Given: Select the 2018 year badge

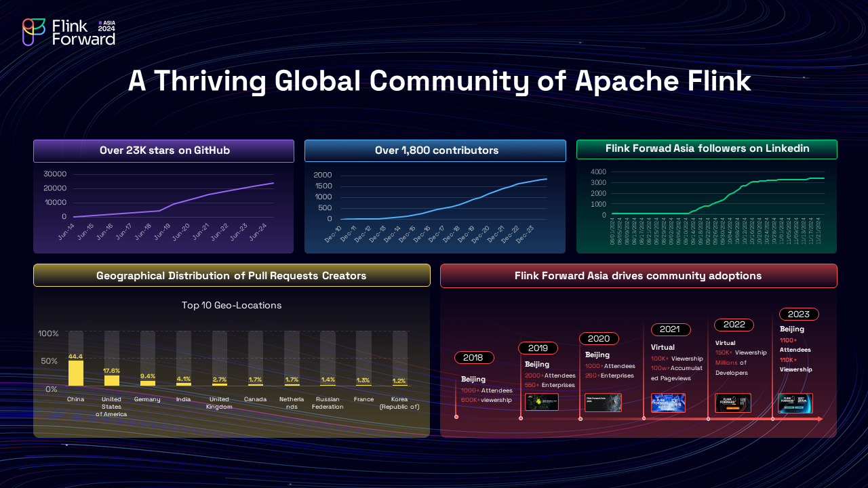Looking at the screenshot, I should point(474,357).
